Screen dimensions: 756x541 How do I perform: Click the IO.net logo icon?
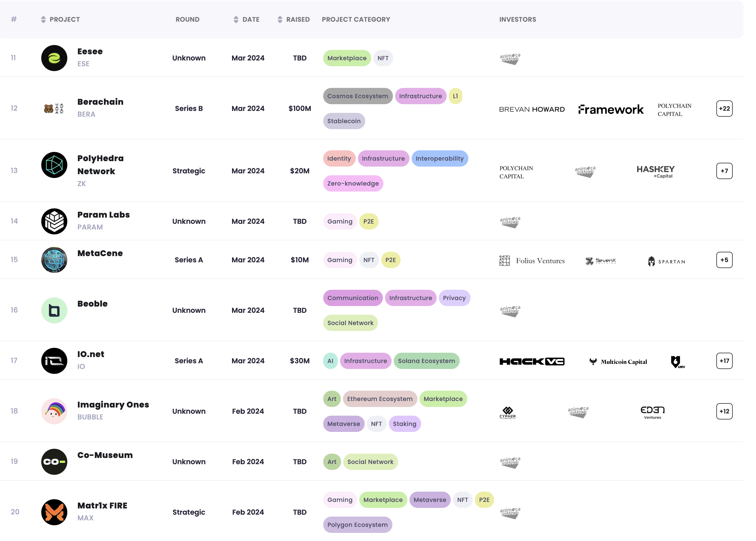pos(54,361)
